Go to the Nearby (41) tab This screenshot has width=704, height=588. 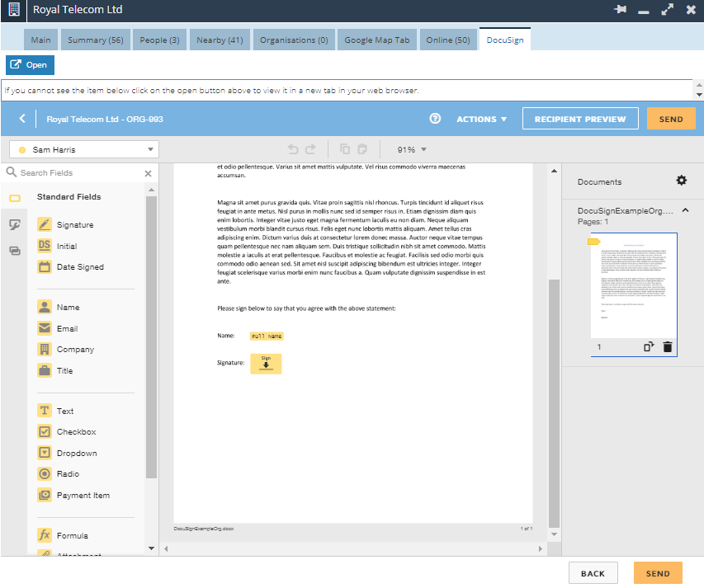220,40
